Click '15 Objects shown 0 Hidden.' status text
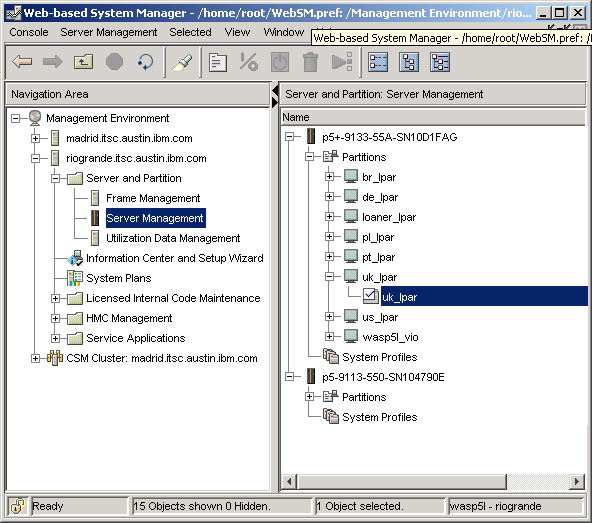 (202, 506)
